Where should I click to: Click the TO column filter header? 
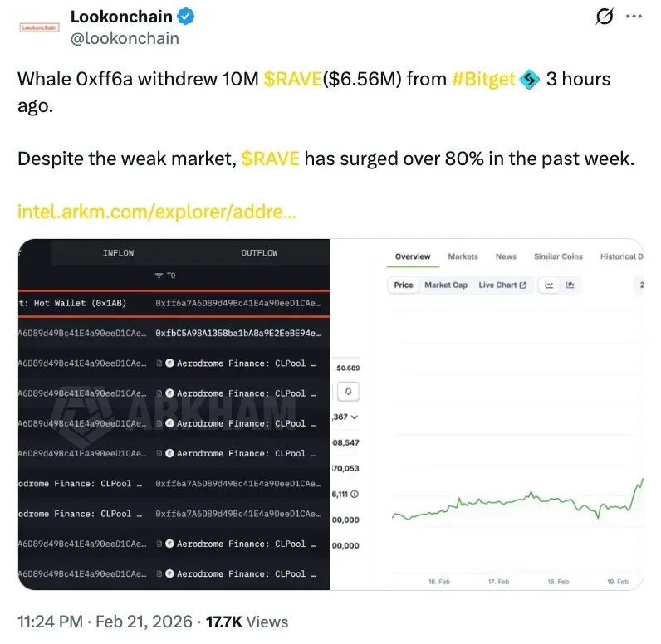coord(165,276)
